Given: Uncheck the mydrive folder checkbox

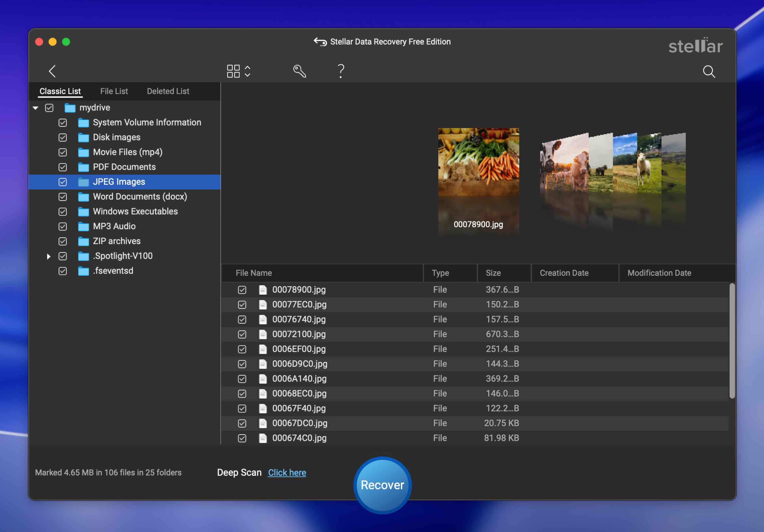Looking at the screenshot, I should pos(49,107).
